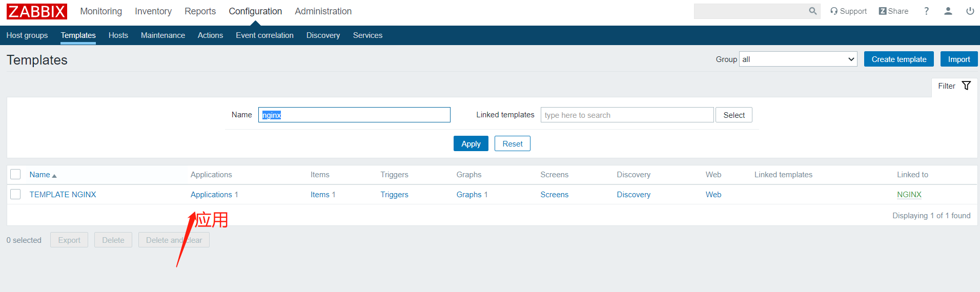The image size is (980, 292).
Task: Open the Support link with headset icon
Action: [x=848, y=11]
